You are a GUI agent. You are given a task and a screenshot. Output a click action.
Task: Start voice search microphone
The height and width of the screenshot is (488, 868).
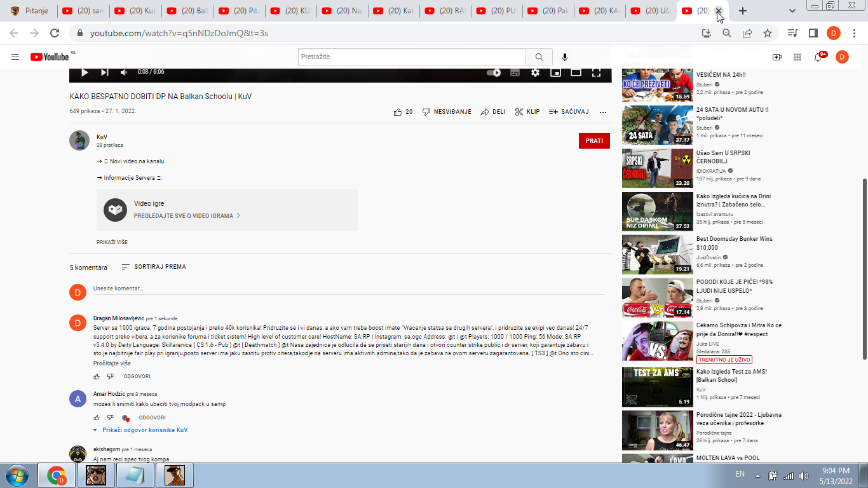pos(565,57)
